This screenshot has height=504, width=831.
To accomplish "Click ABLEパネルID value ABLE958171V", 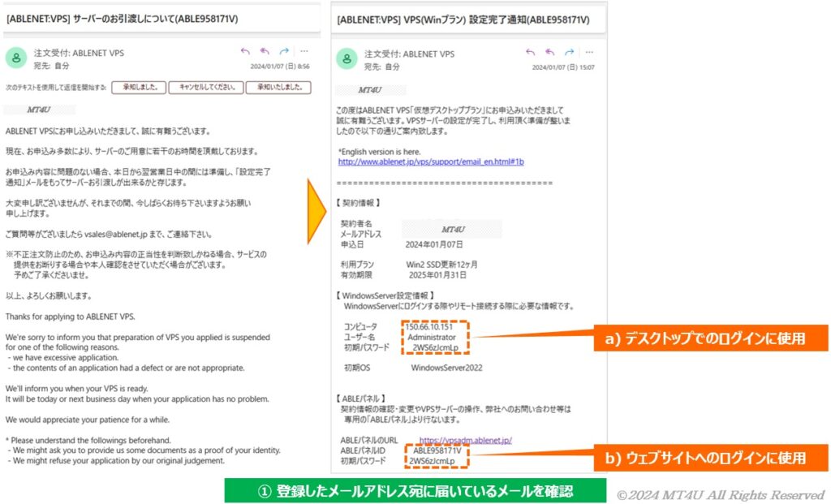I will [x=437, y=450].
